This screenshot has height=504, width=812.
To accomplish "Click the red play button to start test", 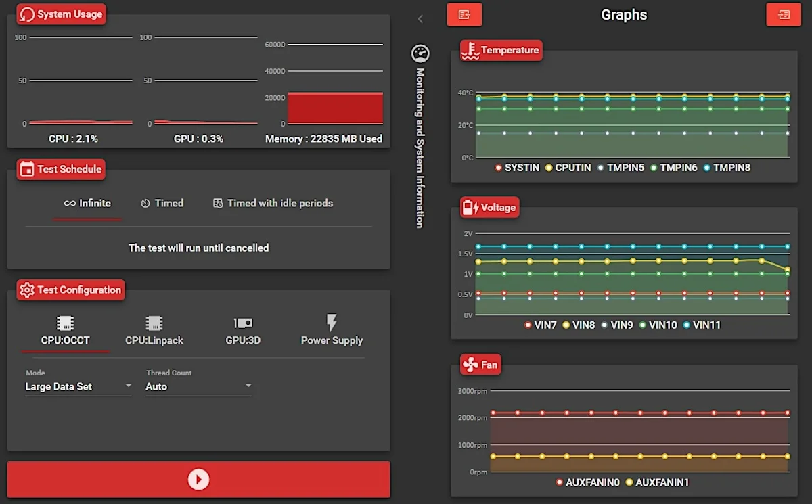I will tap(198, 480).
